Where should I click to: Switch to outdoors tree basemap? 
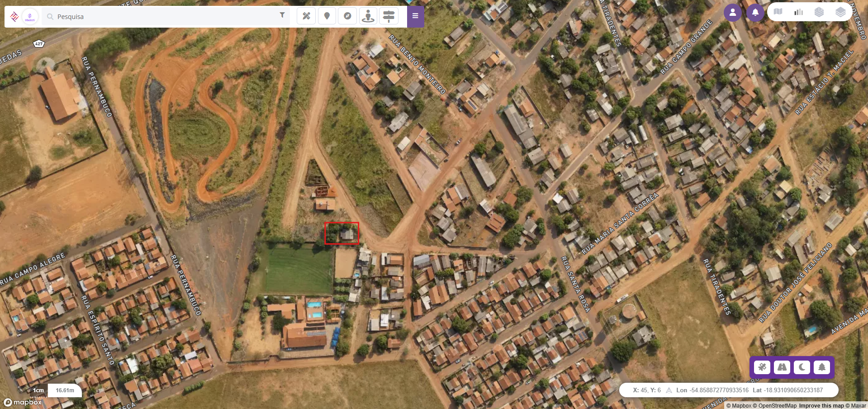click(x=822, y=367)
